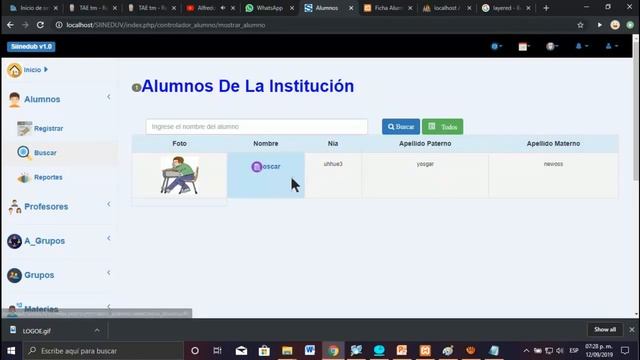Expand the Materias menu chevron
This screenshot has width=640, height=360.
pyautogui.click(x=109, y=306)
